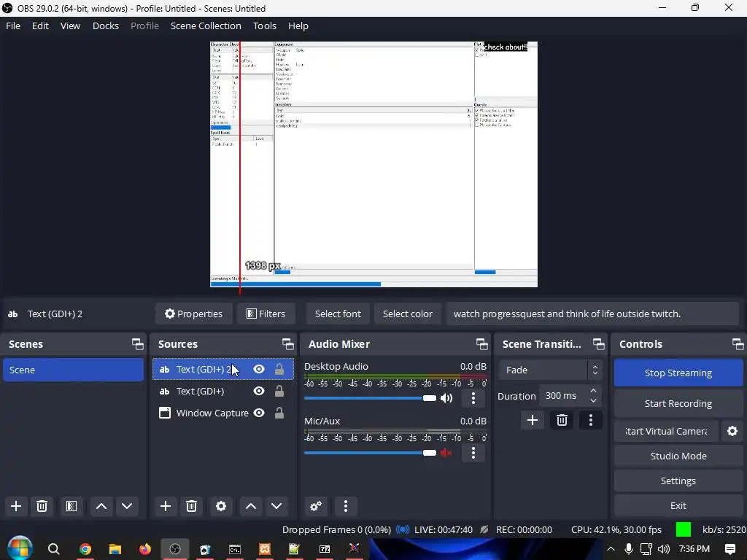
Task: Open taskbar search magnifier
Action: click(x=54, y=549)
